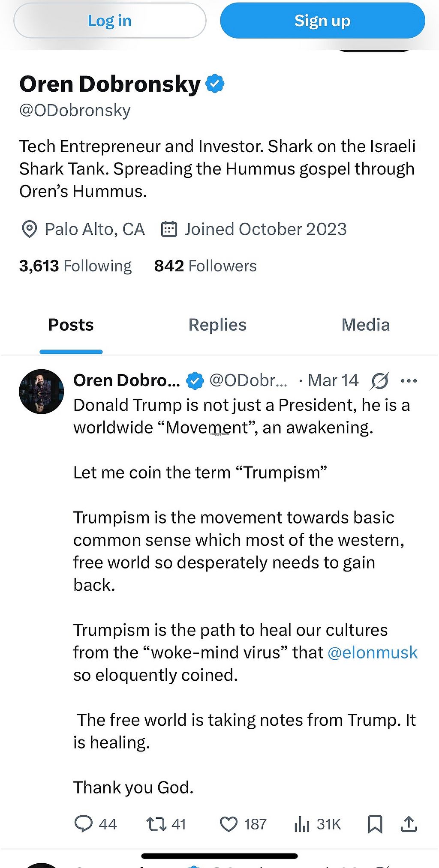Share the post via upload icon
Viewport: 439px width, 868px height.
[409, 823]
